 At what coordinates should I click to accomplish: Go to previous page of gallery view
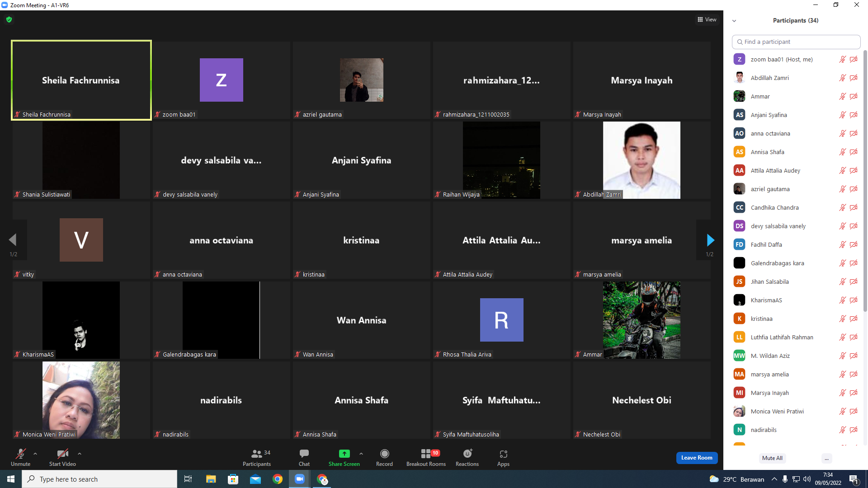pyautogui.click(x=13, y=240)
